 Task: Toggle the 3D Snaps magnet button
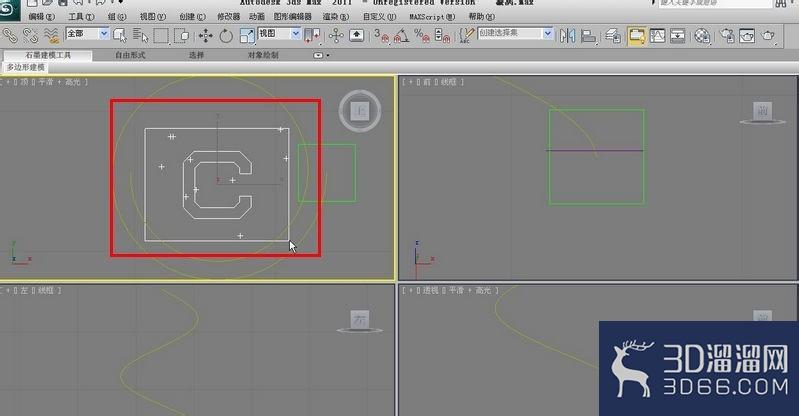(x=381, y=35)
